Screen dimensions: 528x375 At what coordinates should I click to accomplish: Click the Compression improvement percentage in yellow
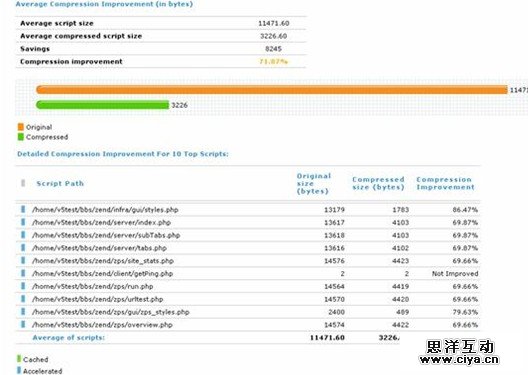274,62
